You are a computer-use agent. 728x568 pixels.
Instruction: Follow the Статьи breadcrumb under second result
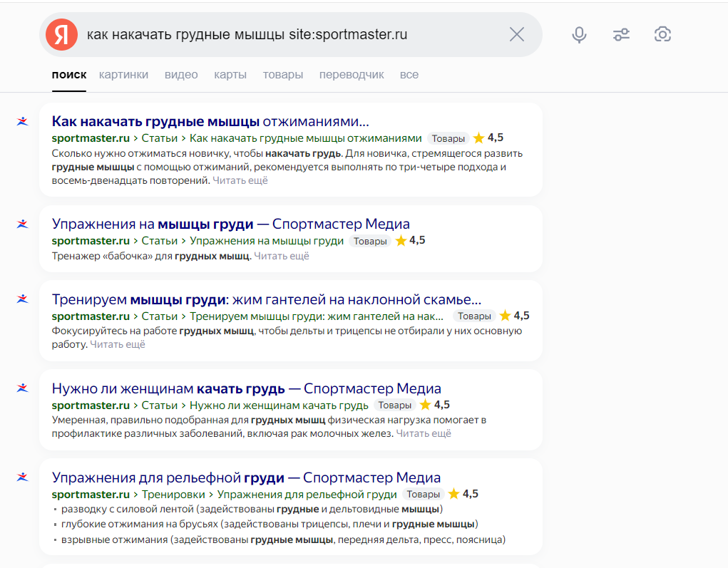click(x=159, y=240)
